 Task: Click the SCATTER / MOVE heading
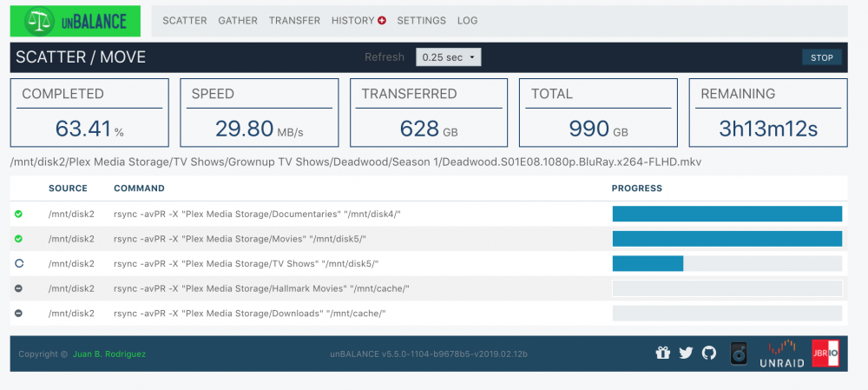[81, 57]
